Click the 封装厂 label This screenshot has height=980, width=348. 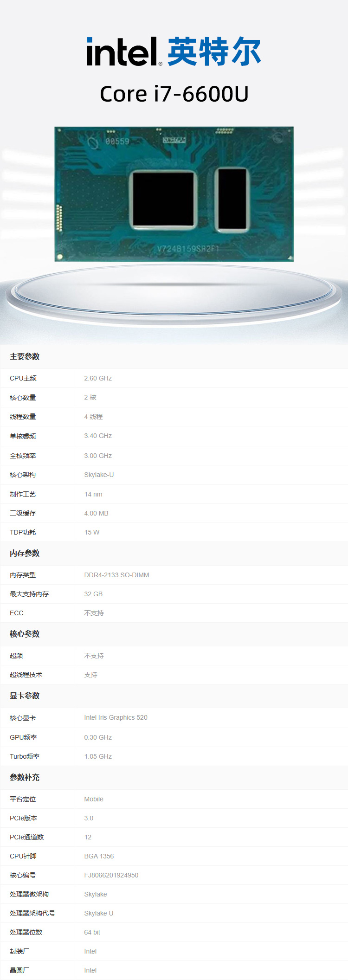(x=19, y=951)
